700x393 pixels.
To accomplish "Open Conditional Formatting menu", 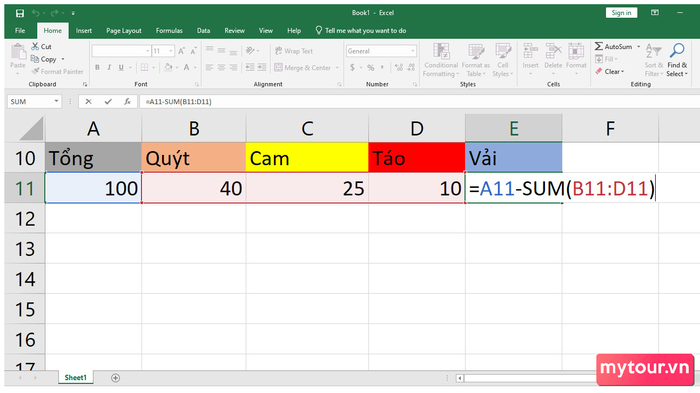I will (x=441, y=60).
